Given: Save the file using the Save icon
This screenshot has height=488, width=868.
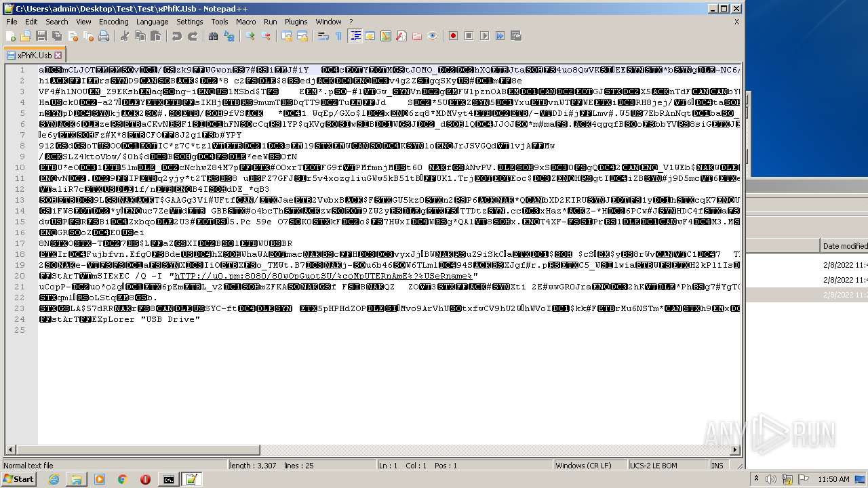Looking at the screenshot, I should (x=41, y=36).
